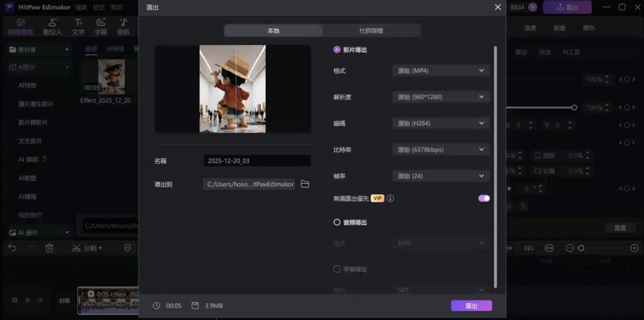
Task: Open the 速度 properties tab
Action: tap(530, 28)
